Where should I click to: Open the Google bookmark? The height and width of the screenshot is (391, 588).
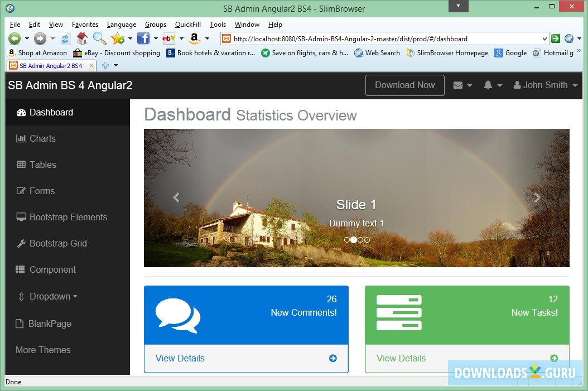click(511, 53)
